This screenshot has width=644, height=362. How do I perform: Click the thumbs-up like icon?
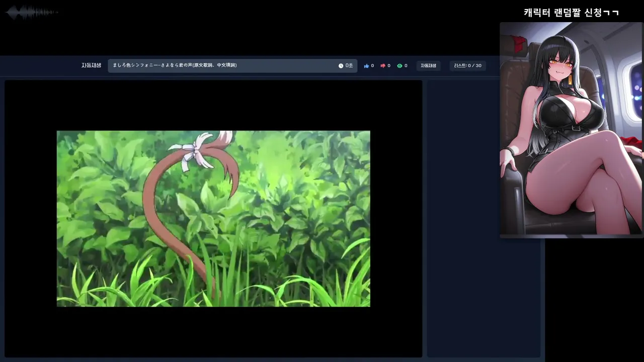coord(366,66)
